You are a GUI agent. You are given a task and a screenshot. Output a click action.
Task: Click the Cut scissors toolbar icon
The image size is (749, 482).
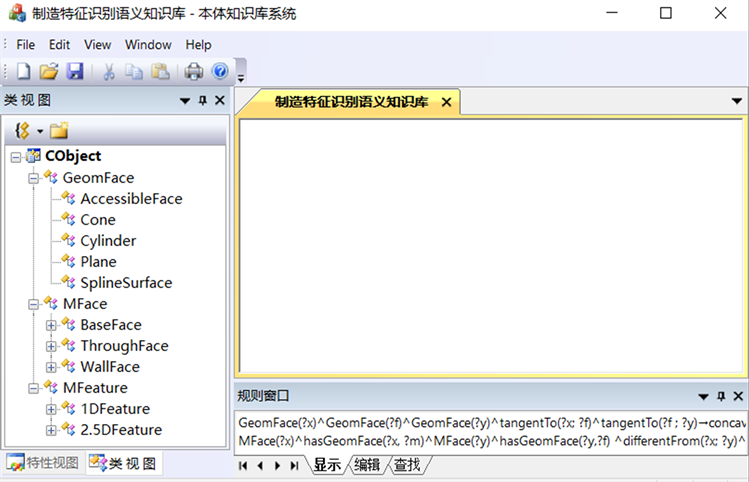(108, 72)
